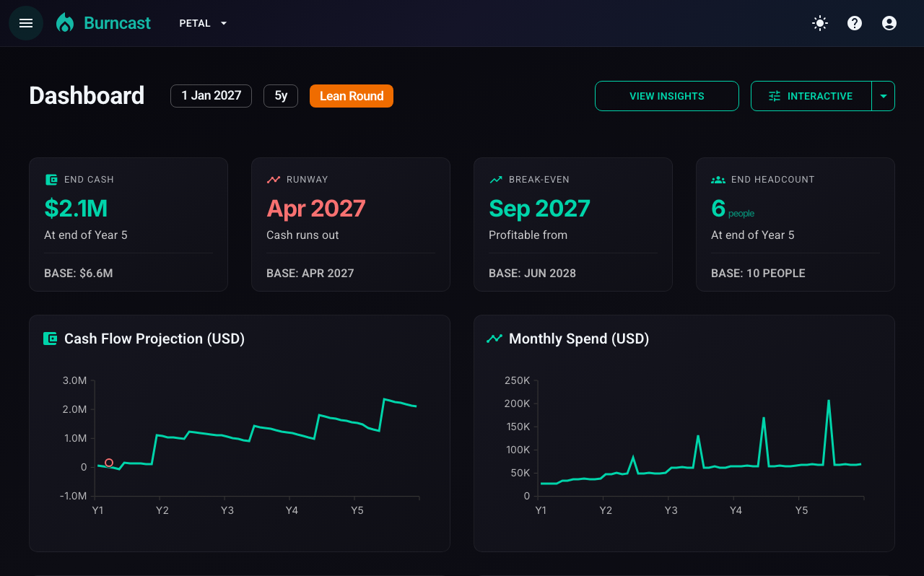924x576 pixels.
Task: Click the 250K axis label on Monthly Spend chart
Action: point(517,380)
